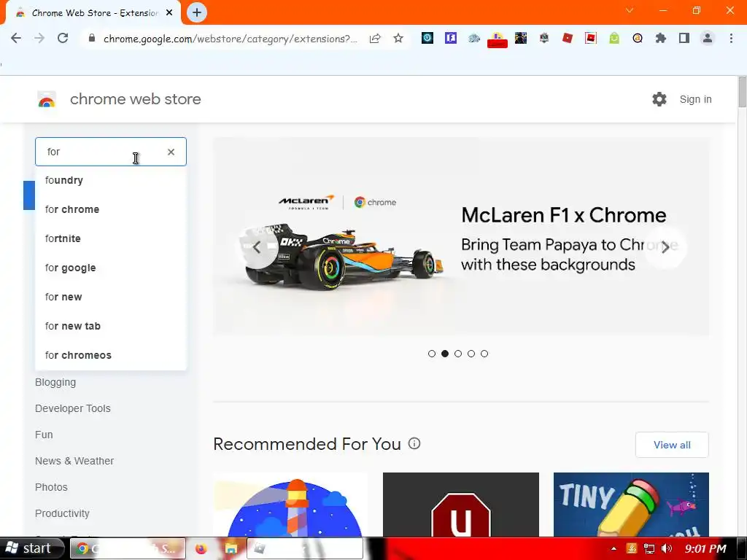
Task: Open the lighthouse extension card
Action: pyautogui.click(x=290, y=505)
